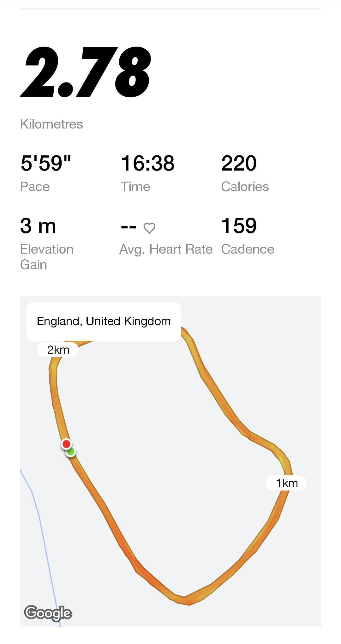This screenshot has height=644, width=341.
Task: Tap the Calories label
Action: point(245,187)
